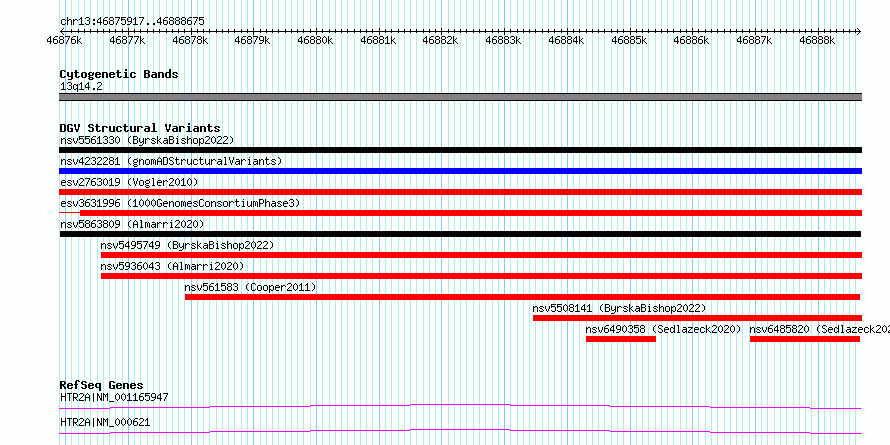
Task: Click the red bar for nsv5936043
Action: 481,276
